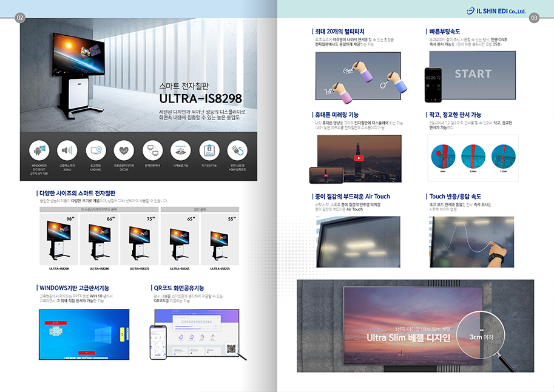Select the front USB and HDMI port icon

coord(237,150)
